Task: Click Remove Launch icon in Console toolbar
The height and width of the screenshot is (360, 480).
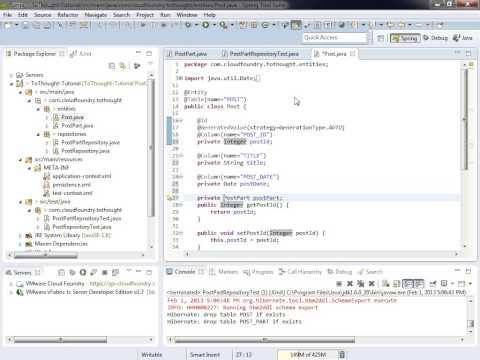Action: [350, 284]
